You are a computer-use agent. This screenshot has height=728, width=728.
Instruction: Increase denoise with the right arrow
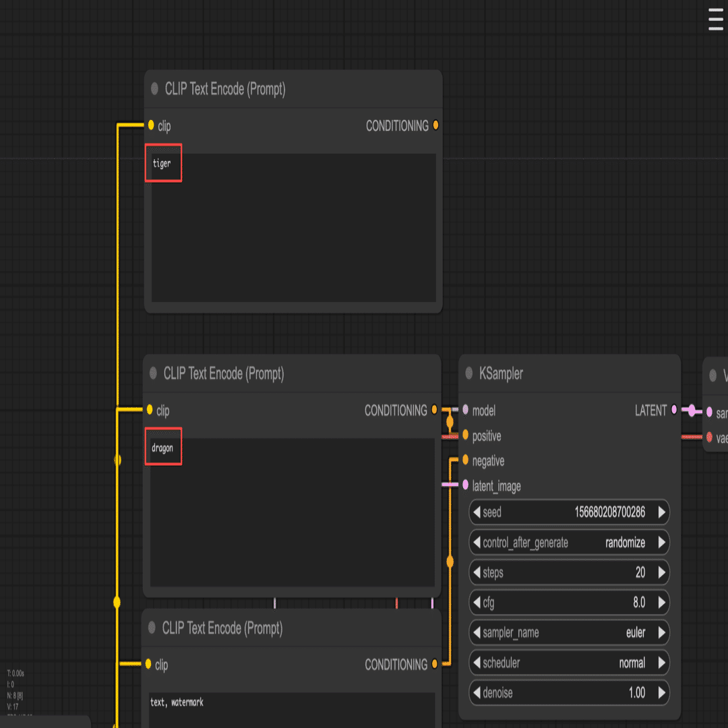(662, 693)
